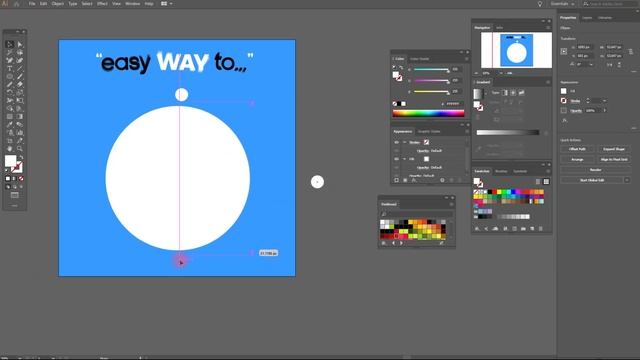Click the Navigator preview thumbnail
Viewport: 640px width, 360px height.
516,50
